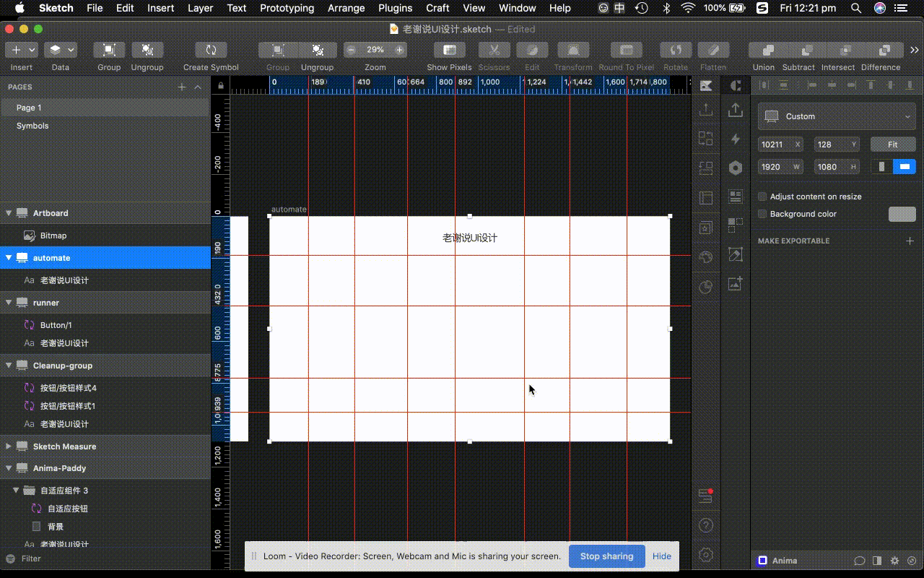The width and height of the screenshot is (924, 578).
Task: Apply the Union boolean operation
Action: coord(768,50)
